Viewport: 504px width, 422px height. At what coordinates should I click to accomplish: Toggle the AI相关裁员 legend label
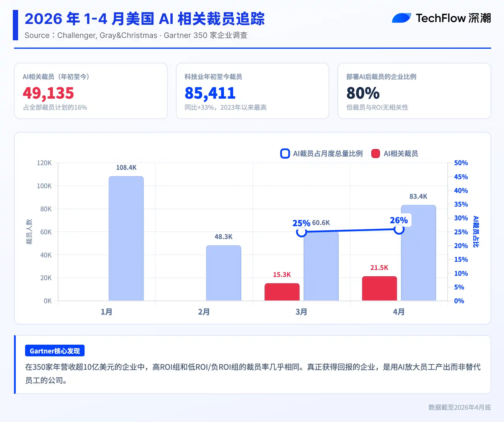(401, 154)
